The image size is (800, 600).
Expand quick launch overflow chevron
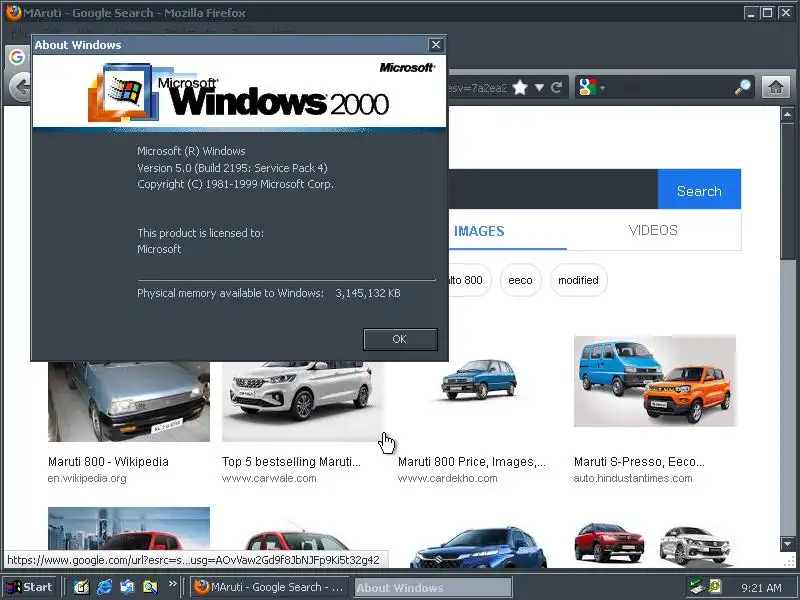(x=172, y=583)
